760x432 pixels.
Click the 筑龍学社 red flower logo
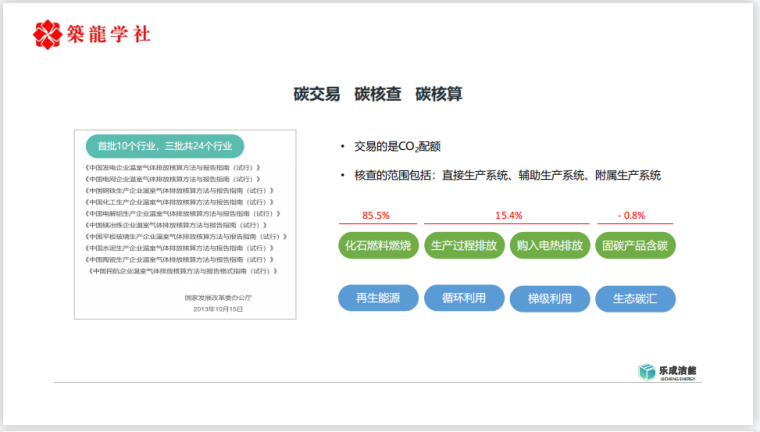pyautogui.click(x=46, y=34)
